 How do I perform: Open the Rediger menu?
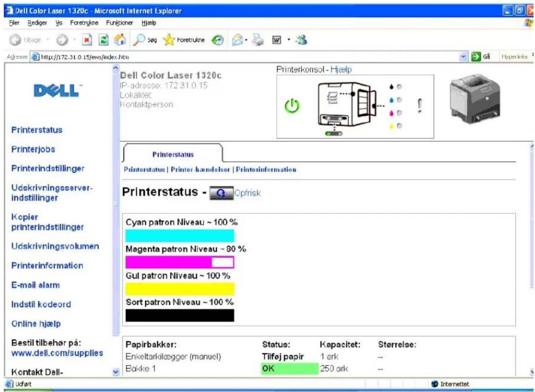[x=37, y=23]
